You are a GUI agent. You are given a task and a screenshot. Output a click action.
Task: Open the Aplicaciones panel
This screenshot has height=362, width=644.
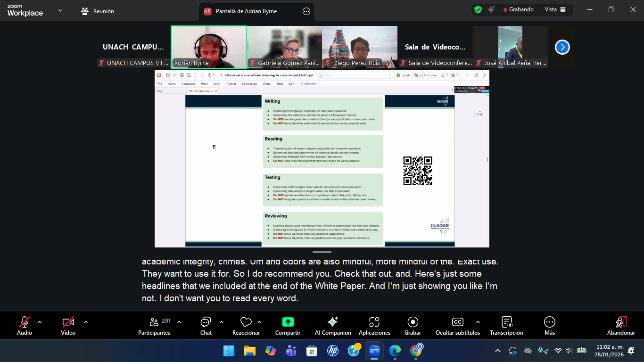click(374, 326)
